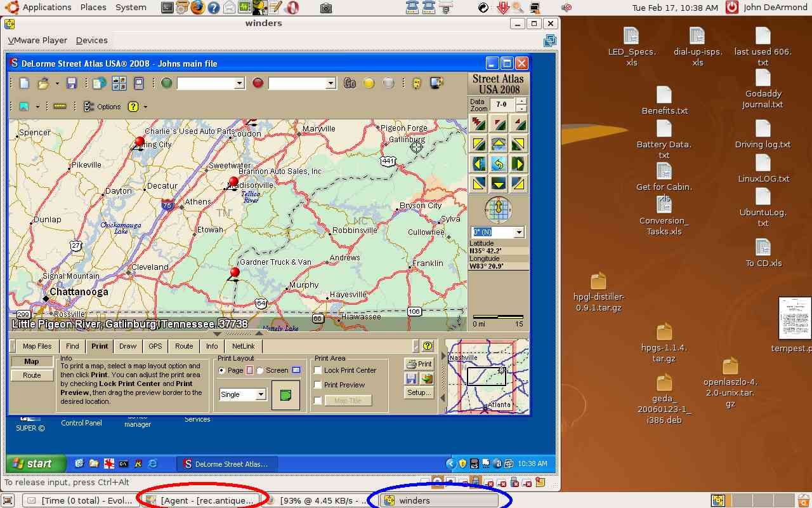
Task: Open the Places menu in top panel
Action: pyautogui.click(x=93, y=8)
